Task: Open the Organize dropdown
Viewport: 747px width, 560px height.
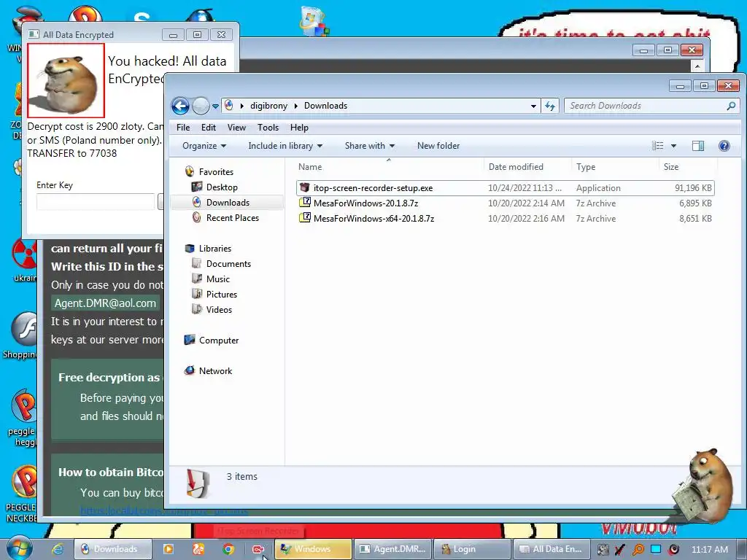Action: click(204, 146)
